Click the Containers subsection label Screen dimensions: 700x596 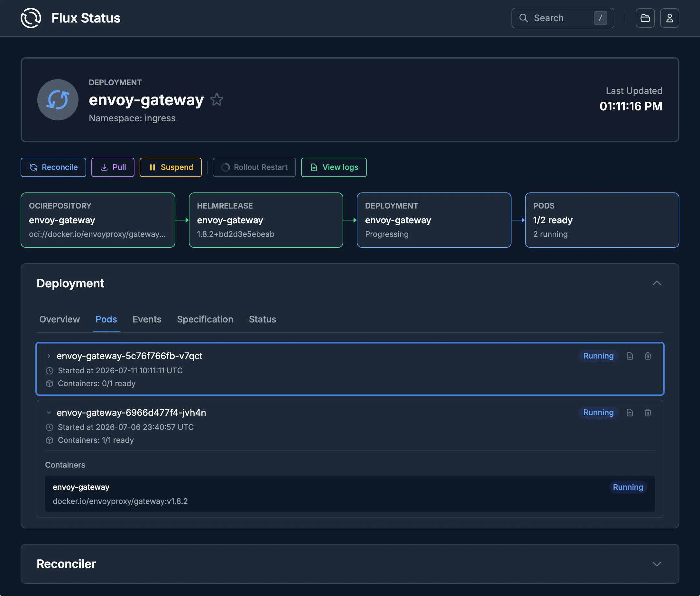coord(65,465)
